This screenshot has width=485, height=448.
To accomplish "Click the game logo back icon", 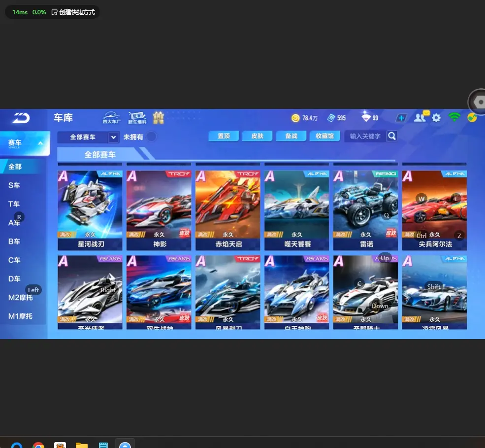I will click(x=21, y=118).
